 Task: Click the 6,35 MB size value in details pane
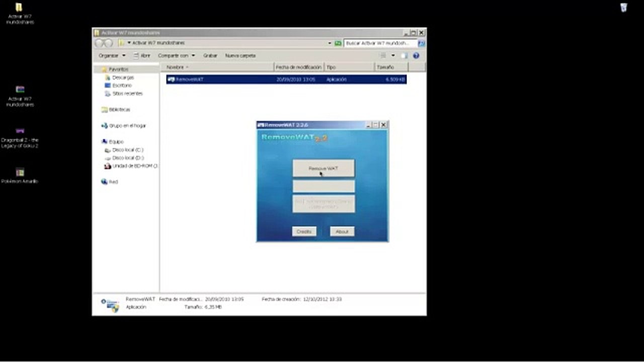[x=213, y=307]
